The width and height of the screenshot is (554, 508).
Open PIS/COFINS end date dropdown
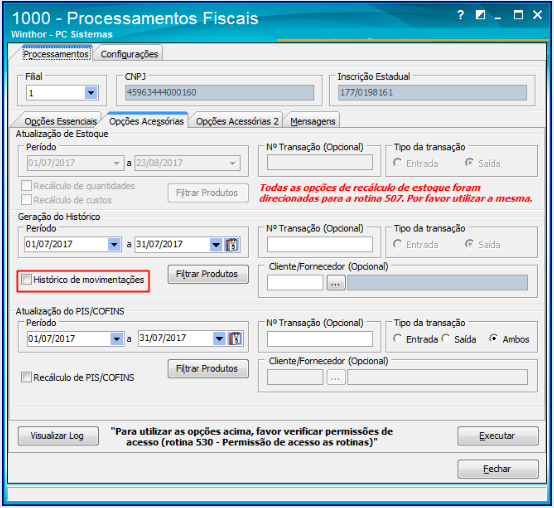pos(219,339)
